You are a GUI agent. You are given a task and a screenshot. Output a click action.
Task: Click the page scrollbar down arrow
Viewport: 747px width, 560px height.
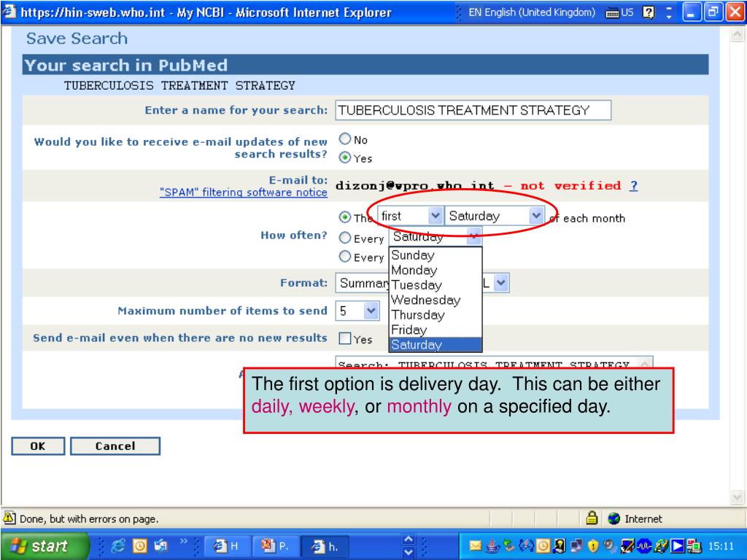point(737,497)
